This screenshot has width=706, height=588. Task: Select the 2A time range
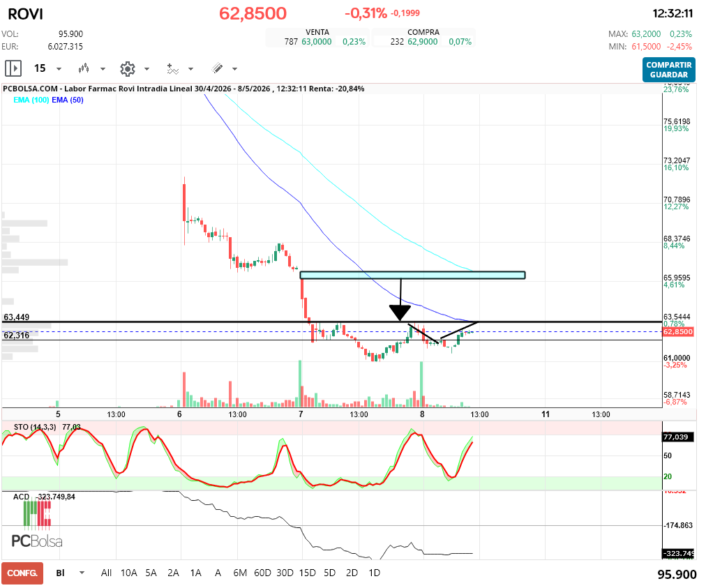tap(173, 573)
